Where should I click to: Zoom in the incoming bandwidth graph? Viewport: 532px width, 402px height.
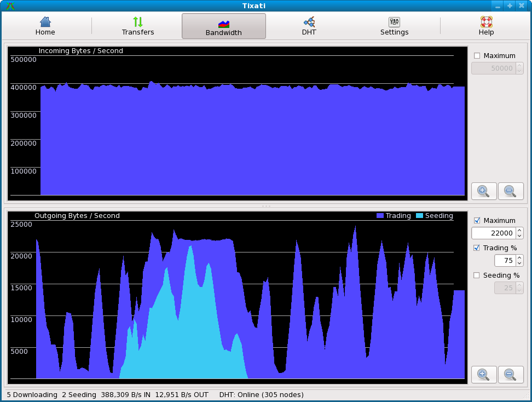484,191
